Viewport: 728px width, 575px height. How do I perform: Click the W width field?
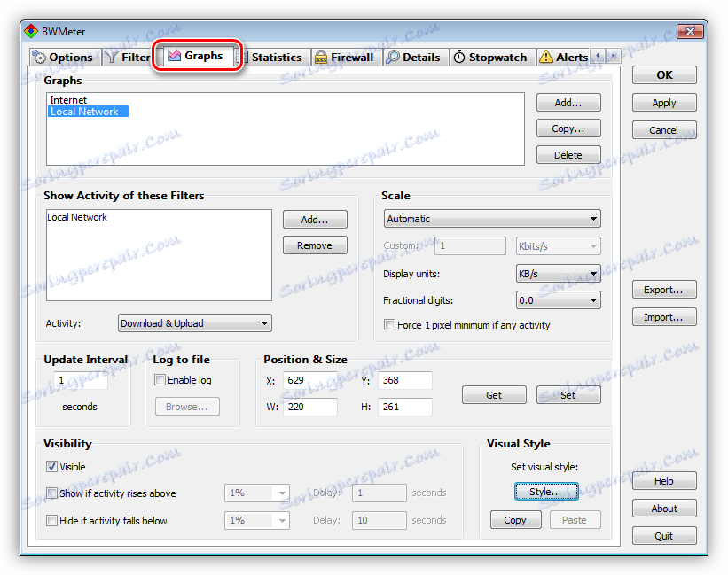[310, 407]
